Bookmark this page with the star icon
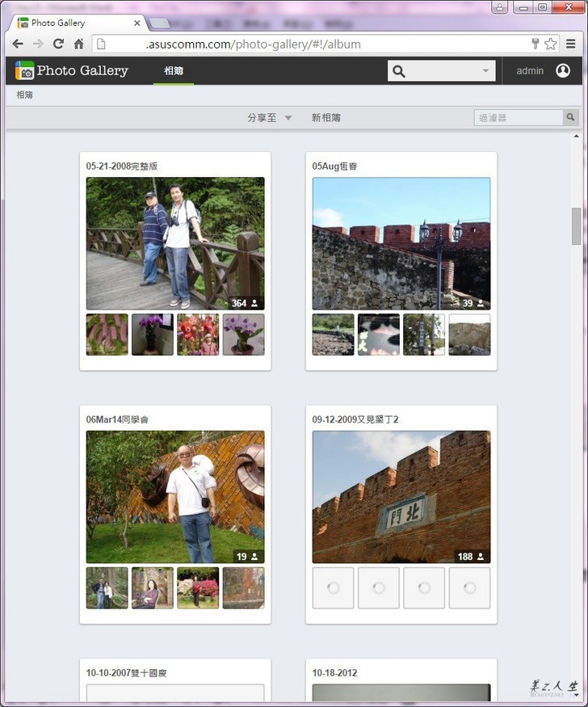 pyautogui.click(x=550, y=44)
